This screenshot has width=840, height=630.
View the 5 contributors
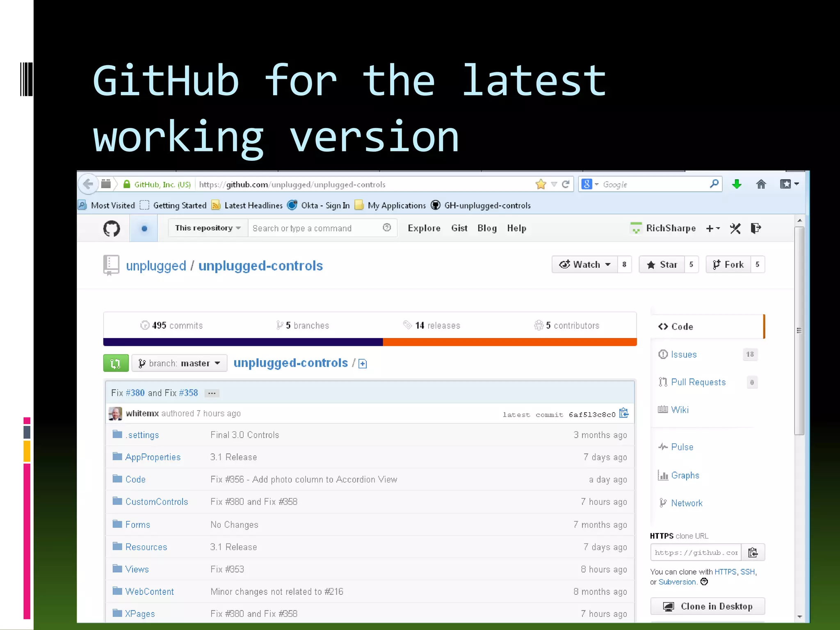tap(567, 325)
